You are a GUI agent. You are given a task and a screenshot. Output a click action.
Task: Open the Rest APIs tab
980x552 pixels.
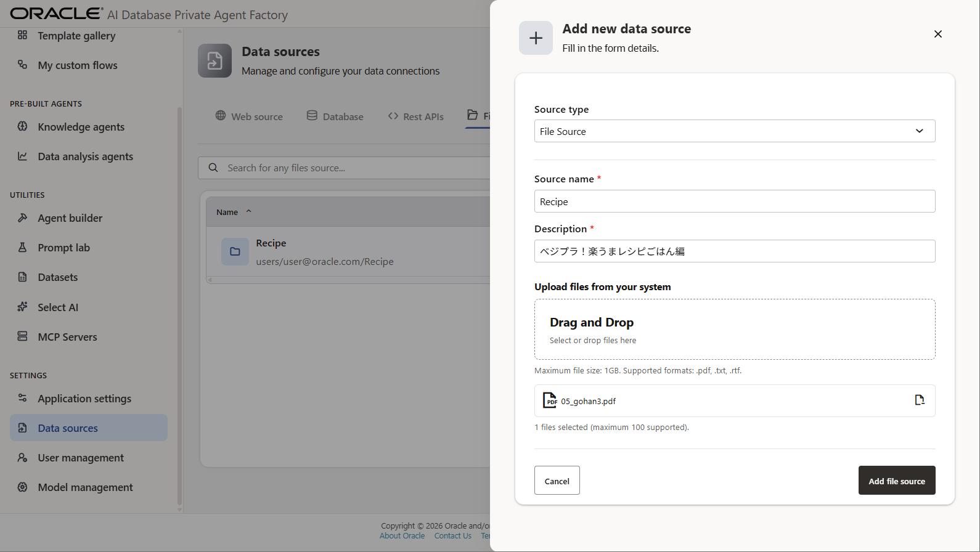[416, 116]
